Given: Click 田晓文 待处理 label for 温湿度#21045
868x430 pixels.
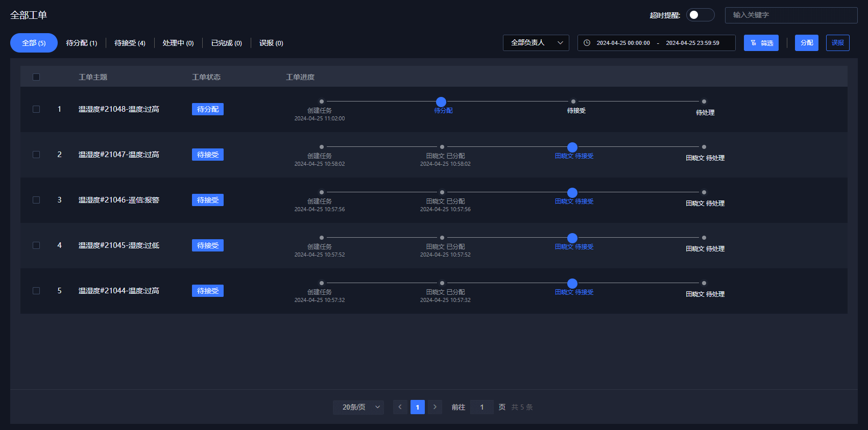Looking at the screenshot, I should (x=705, y=249).
